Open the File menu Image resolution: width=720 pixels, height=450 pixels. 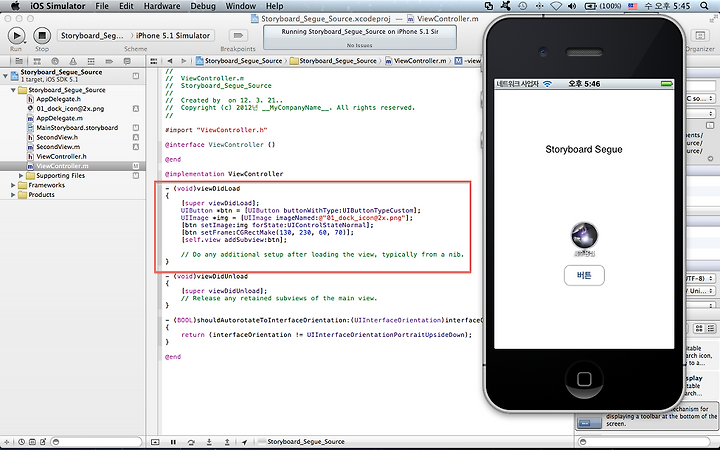tap(102, 6)
